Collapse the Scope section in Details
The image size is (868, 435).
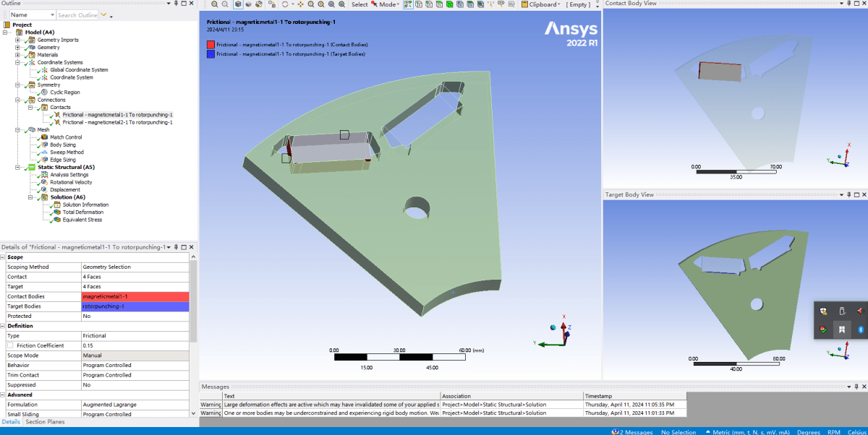[4, 257]
